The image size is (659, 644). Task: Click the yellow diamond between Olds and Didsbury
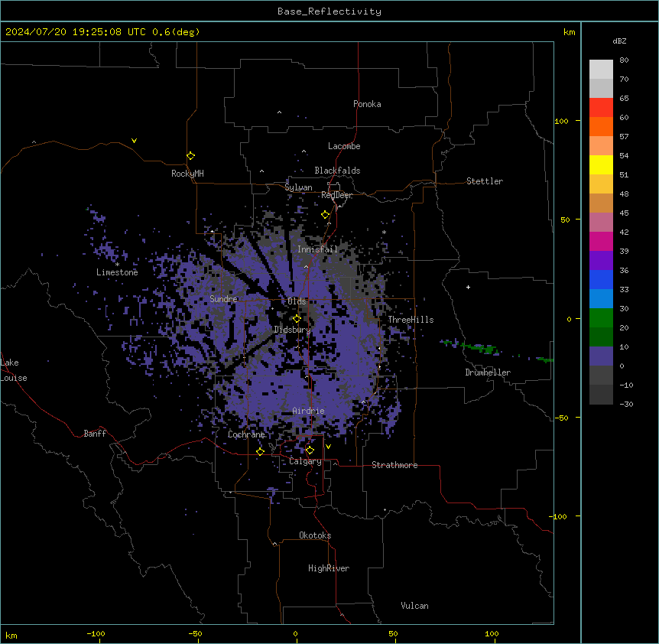pyautogui.click(x=297, y=319)
